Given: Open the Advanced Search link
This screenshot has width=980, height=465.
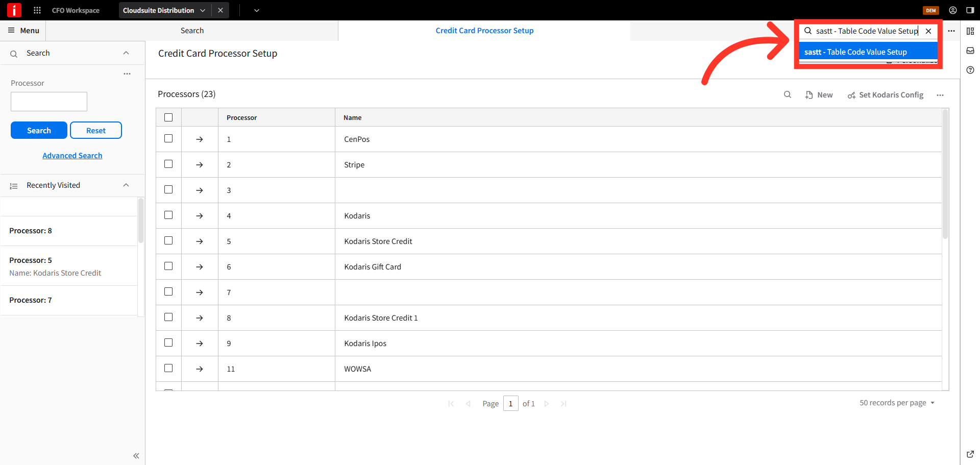Looking at the screenshot, I should pyautogui.click(x=72, y=156).
